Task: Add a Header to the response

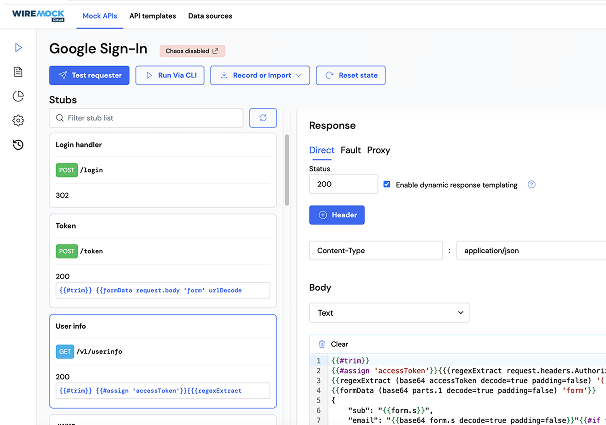Action: tap(337, 215)
